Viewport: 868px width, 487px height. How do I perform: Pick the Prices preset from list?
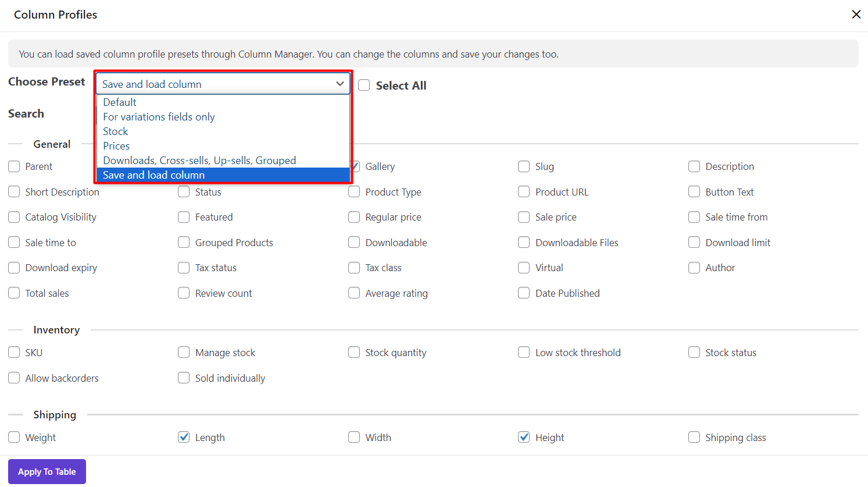(x=116, y=146)
